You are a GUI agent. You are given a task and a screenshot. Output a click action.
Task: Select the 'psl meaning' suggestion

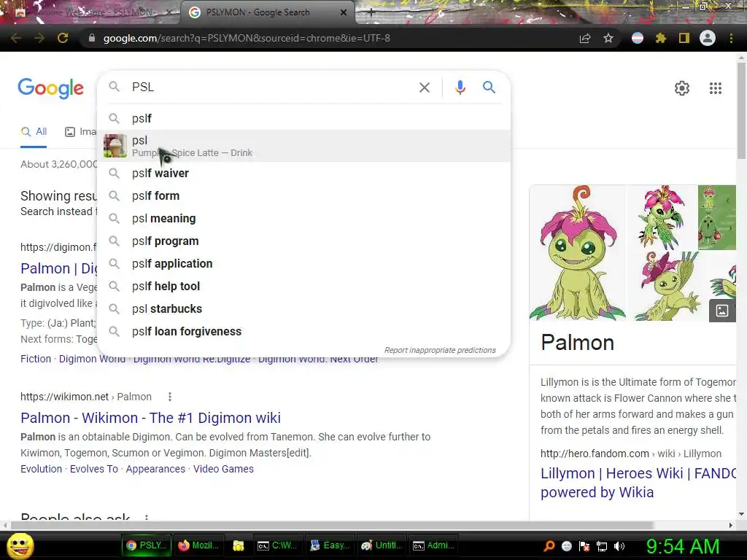click(x=303, y=219)
